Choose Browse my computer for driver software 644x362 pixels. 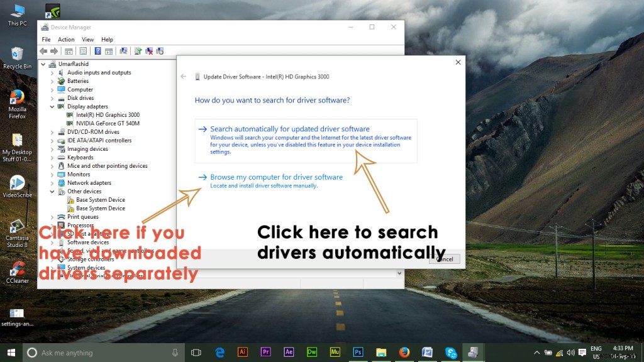(277, 177)
